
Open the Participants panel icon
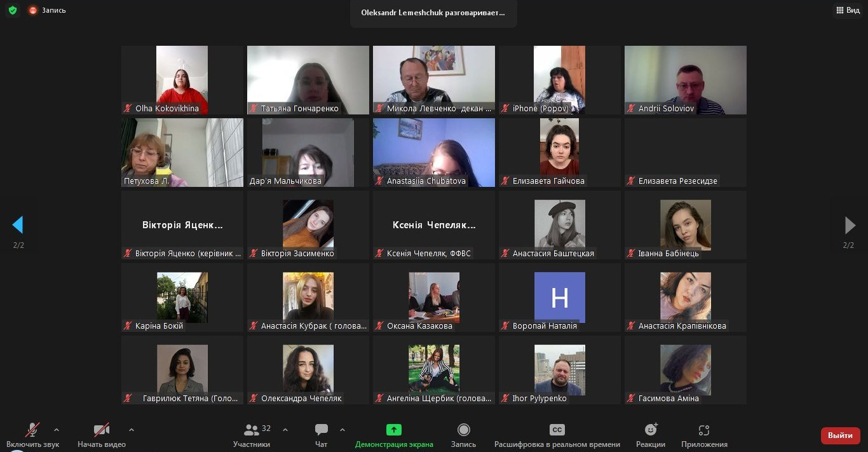(252, 430)
